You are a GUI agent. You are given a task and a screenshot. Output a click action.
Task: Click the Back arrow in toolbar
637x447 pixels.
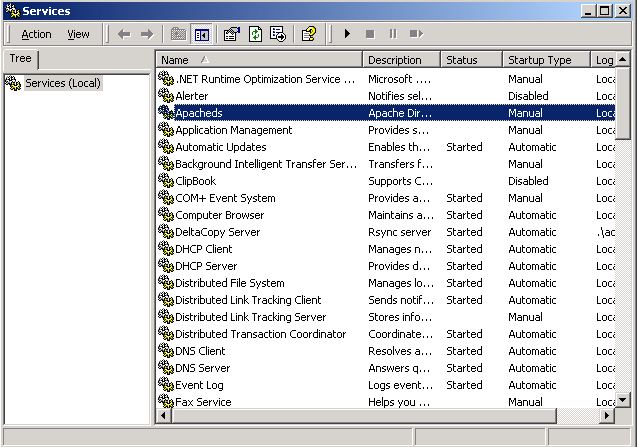[x=124, y=34]
